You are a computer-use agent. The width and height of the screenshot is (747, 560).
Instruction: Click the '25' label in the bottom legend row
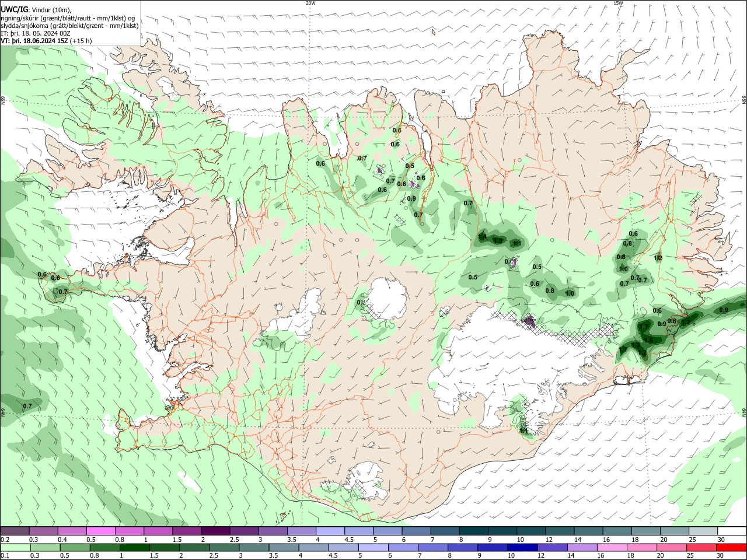click(x=690, y=556)
